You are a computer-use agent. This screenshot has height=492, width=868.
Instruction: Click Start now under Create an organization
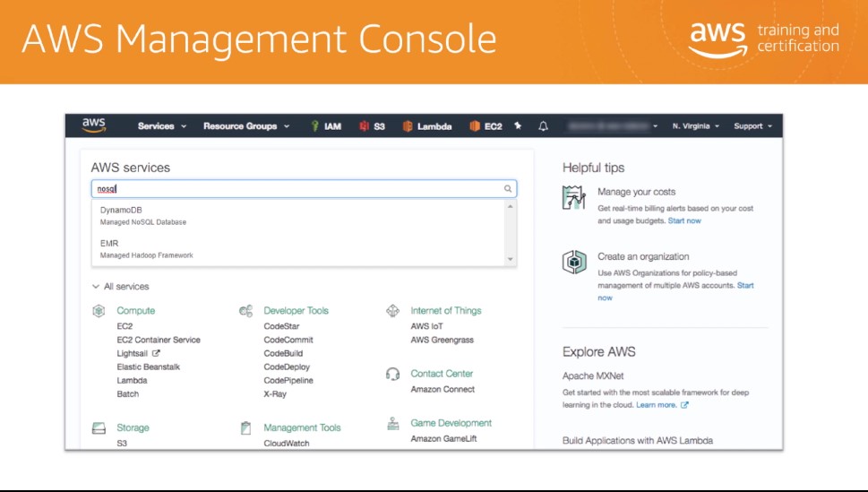[x=745, y=285]
